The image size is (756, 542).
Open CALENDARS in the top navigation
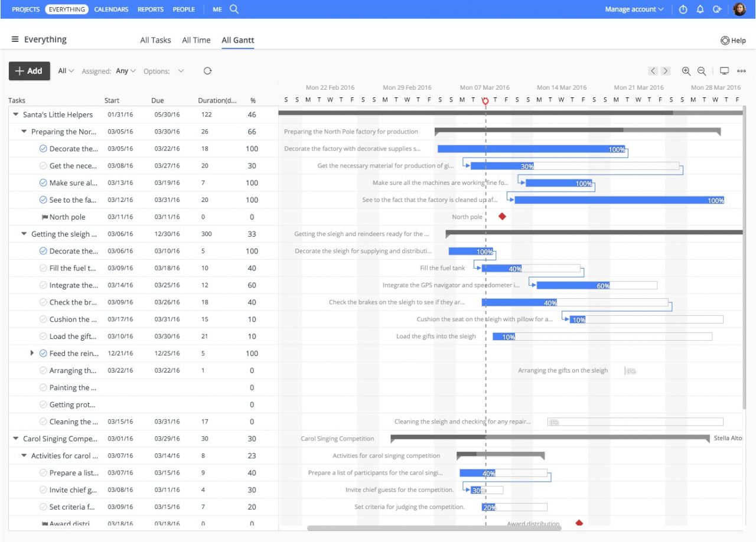click(110, 9)
